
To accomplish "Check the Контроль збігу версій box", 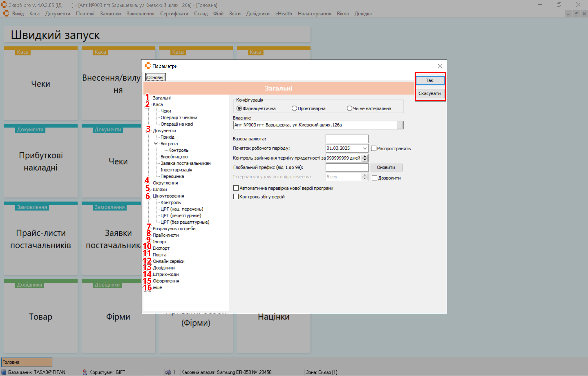I will point(236,197).
